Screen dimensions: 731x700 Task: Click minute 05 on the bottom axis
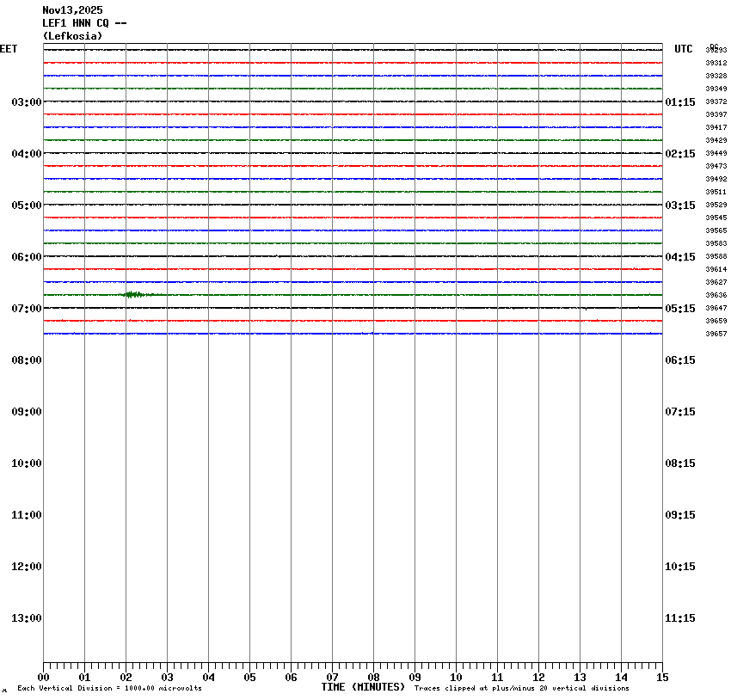249,678
